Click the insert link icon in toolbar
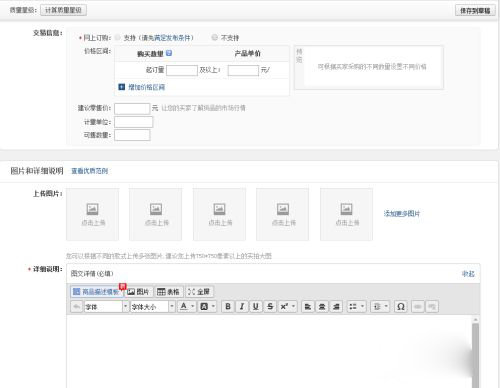The image size is (500, 388). coord(418,307)
